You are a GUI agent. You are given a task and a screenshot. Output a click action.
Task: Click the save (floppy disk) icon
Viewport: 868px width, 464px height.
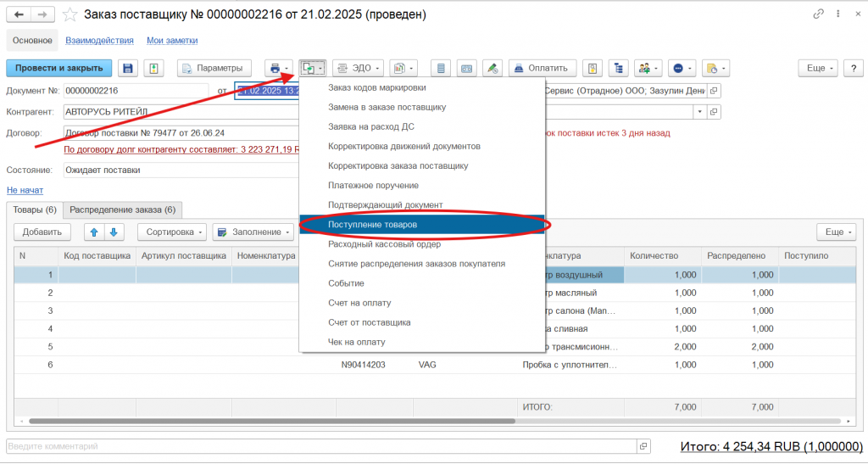coord(128,68)
